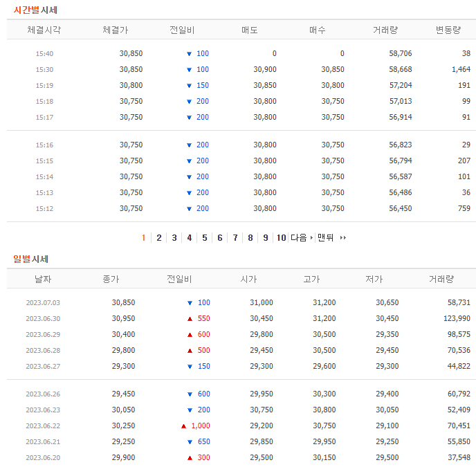Image resolution: width=476 pixels, height=467 pixels.
Task: Click the 일별 시세 section title
Action: point(30,259)
